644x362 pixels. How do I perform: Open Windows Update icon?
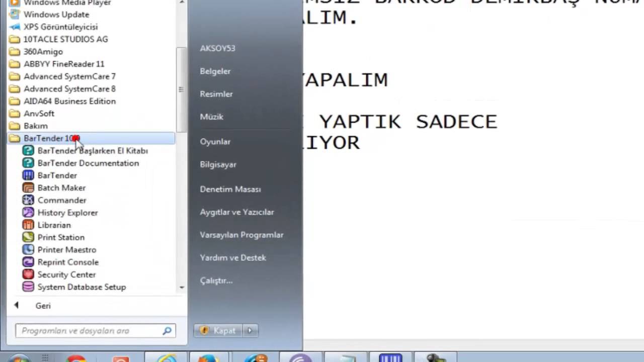(15, 15)
